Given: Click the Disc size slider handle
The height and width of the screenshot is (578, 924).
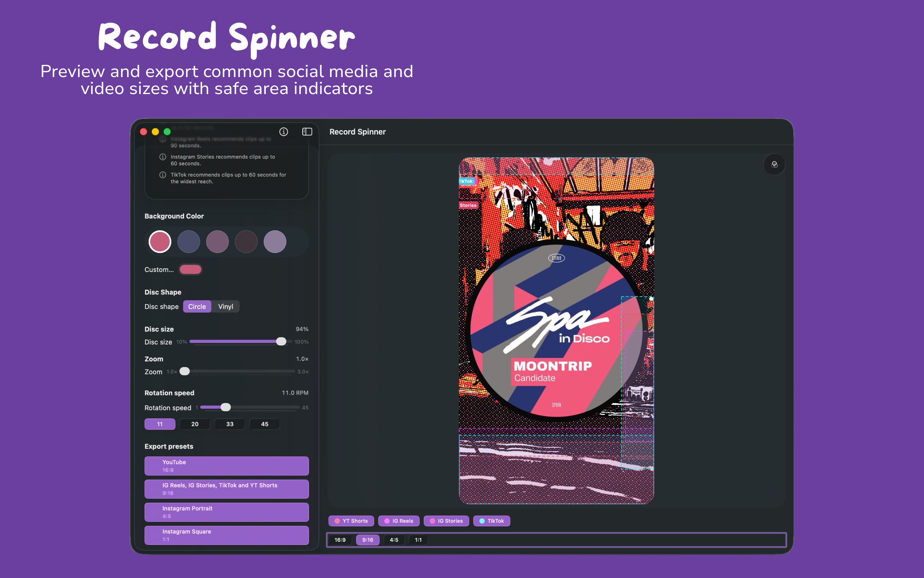Looking at the screenshot, I should (281, 341).
